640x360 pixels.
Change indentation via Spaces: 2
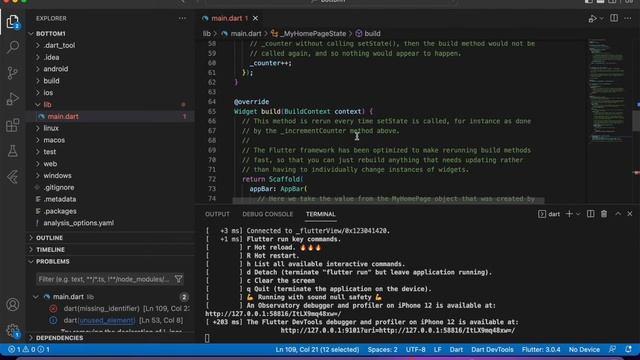pos(382,349)
